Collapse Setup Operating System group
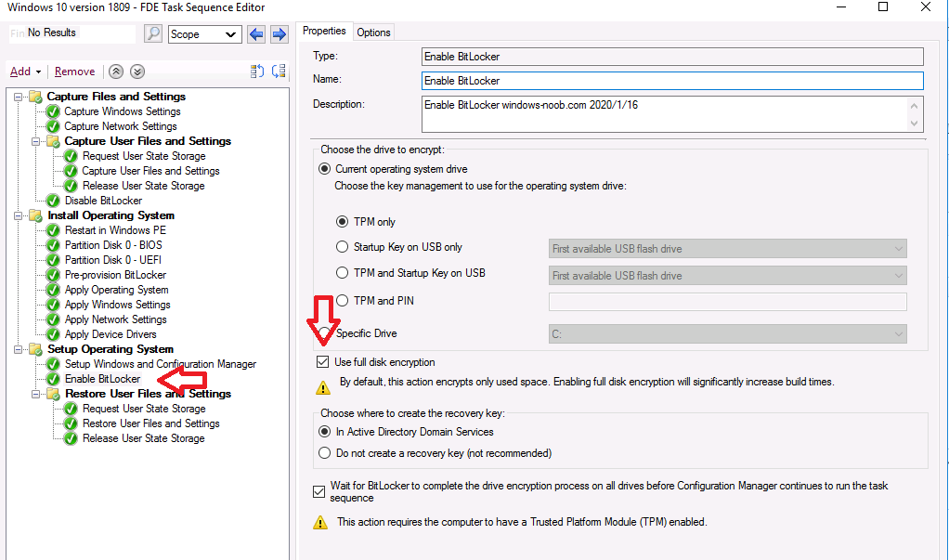 [19, 349]
